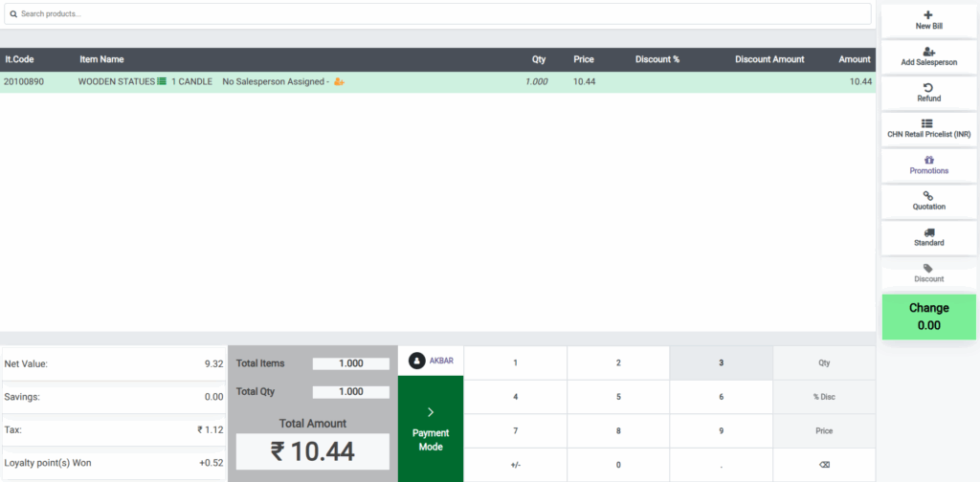
Task: Click the Standard delivery truck icon
Action: point(928,232)
